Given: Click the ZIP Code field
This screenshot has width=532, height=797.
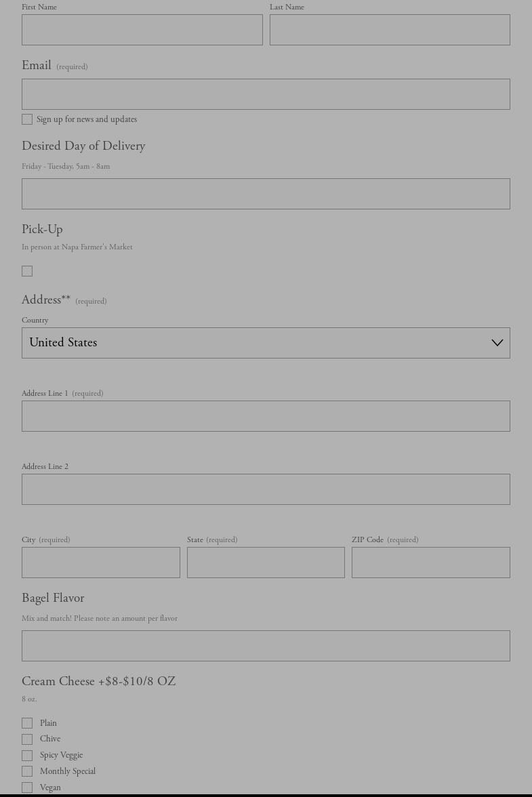Looking at the screenshot, I should coord(430,563).
